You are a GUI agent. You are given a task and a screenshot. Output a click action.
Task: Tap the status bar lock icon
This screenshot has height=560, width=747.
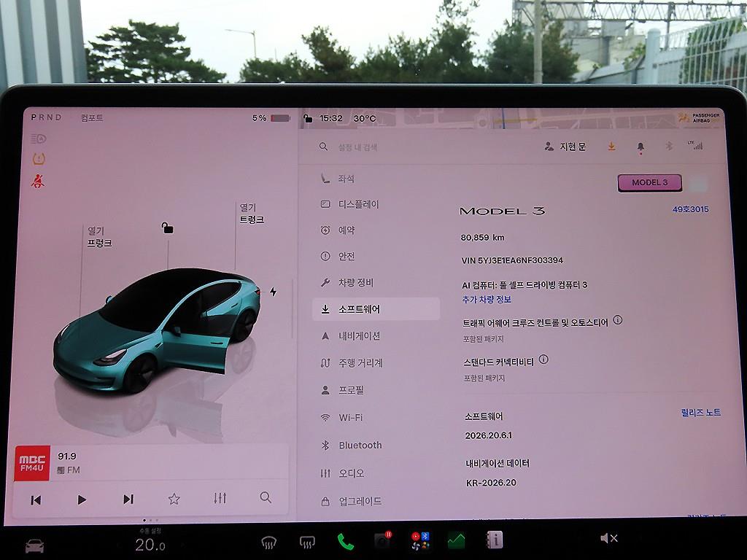point(309,118)
